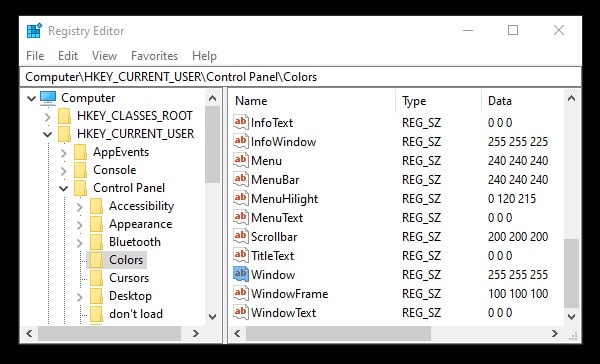Click the values pane horizontal scroll right arrow
This screenshot has width=600, height=364.
point(555,333)
